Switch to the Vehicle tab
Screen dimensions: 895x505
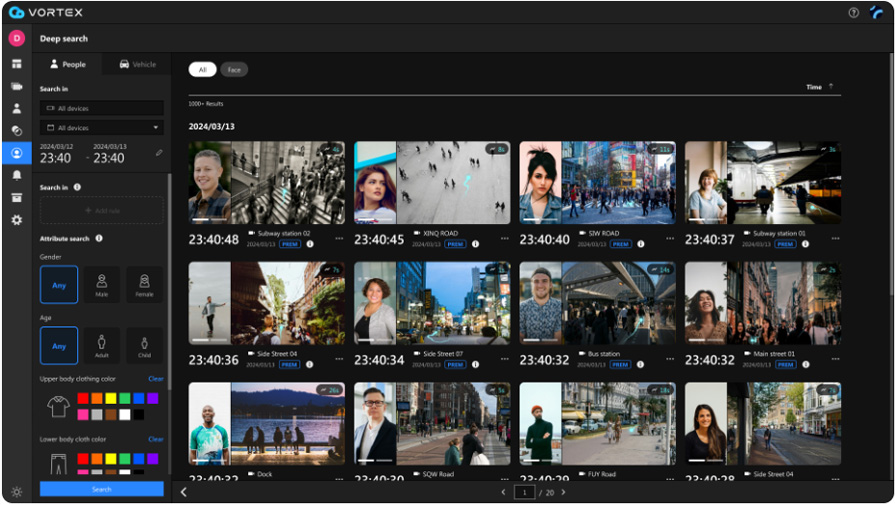137,64
